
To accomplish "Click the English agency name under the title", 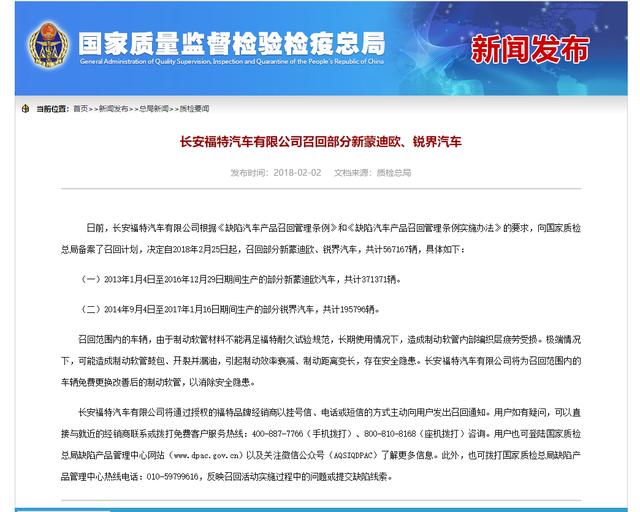I will [232, 62].
